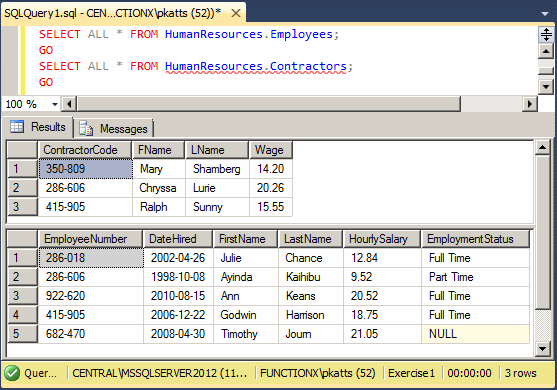Select the Sunny cell
Screen dimensions: 557x390
[217, 207]
